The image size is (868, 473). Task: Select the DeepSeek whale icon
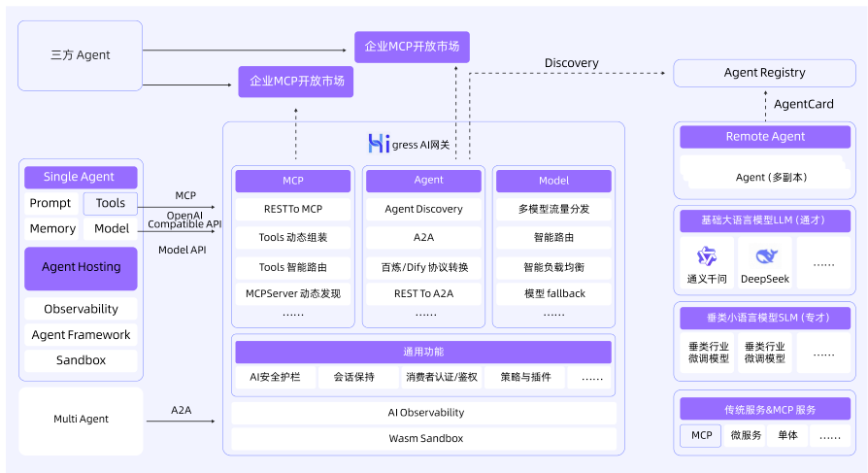(767, 255)
